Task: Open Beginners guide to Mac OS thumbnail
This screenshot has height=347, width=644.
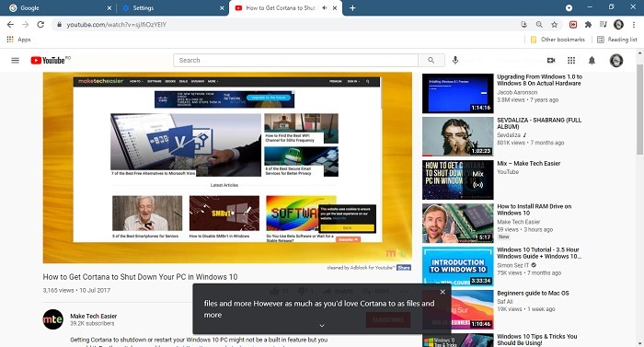Action: tap(457, 309)
